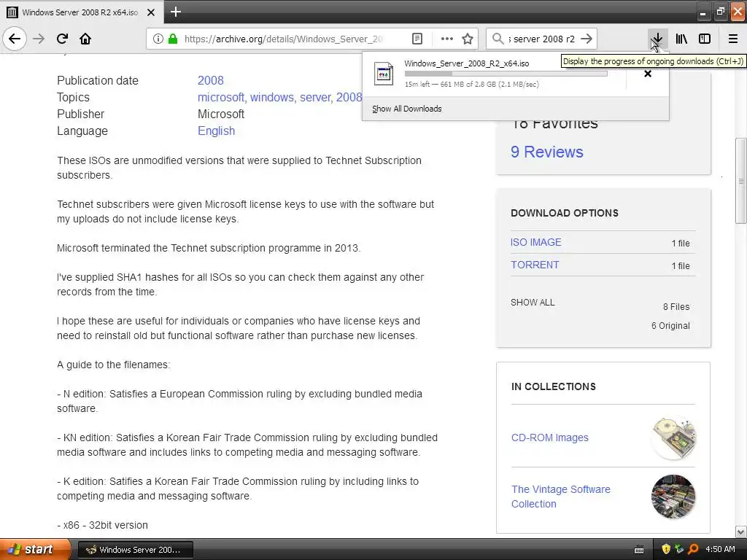Screen dimensions: 747x560
Task: Show site information (i) icon
Action: coord(158,39)
